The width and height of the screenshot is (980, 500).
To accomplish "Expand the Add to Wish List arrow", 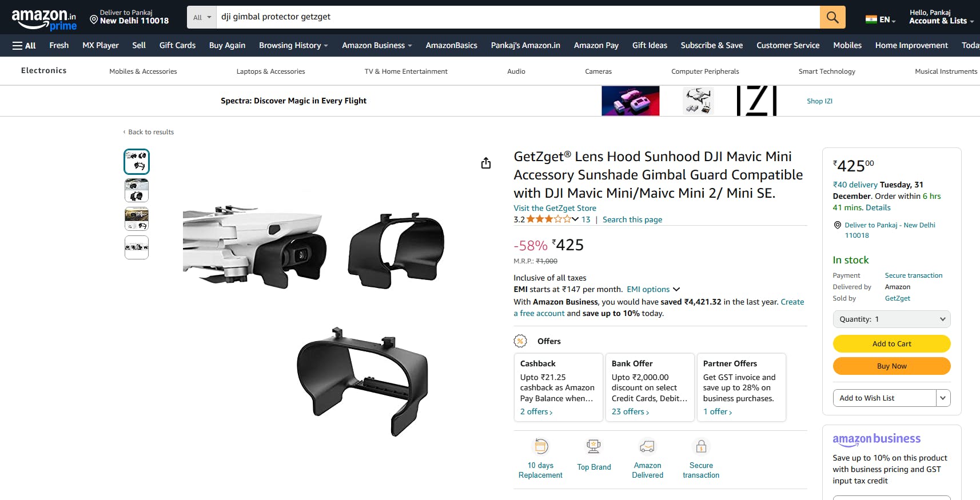I will point(943,398).
